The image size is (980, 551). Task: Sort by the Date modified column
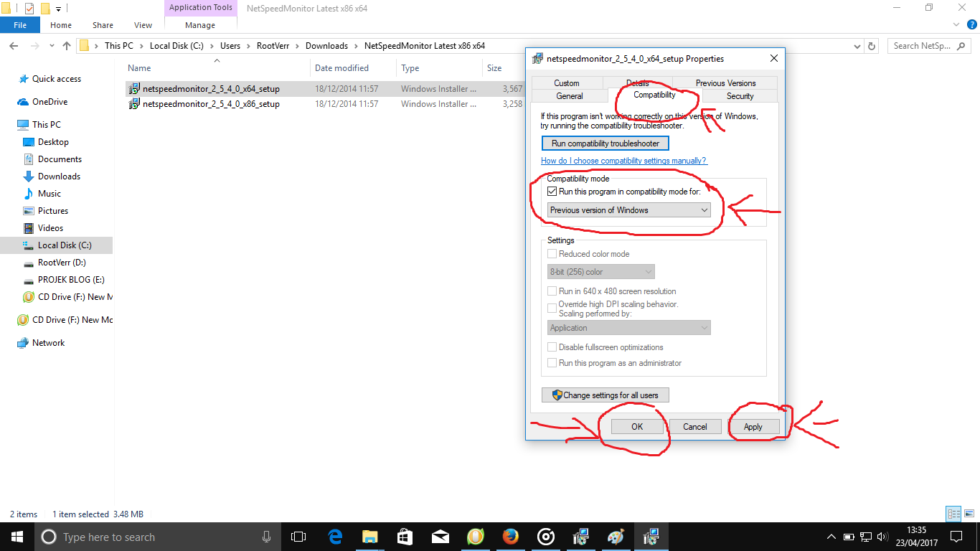point(353,68)
